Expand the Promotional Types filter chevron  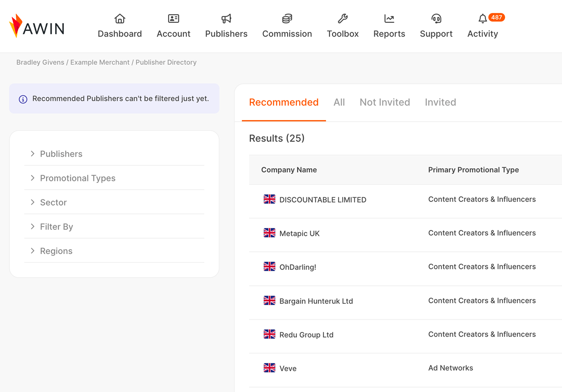[33, 178]
